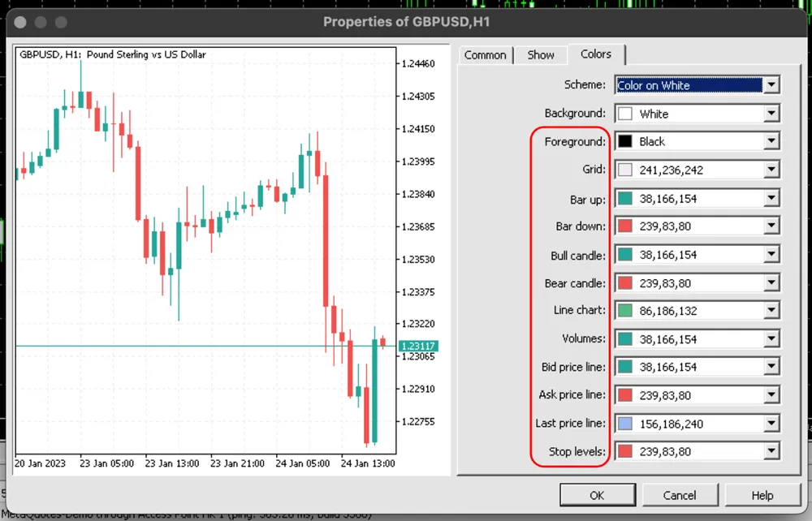Expand the Bear candle color dropdown arrow
812x521 pixels.
771,282
